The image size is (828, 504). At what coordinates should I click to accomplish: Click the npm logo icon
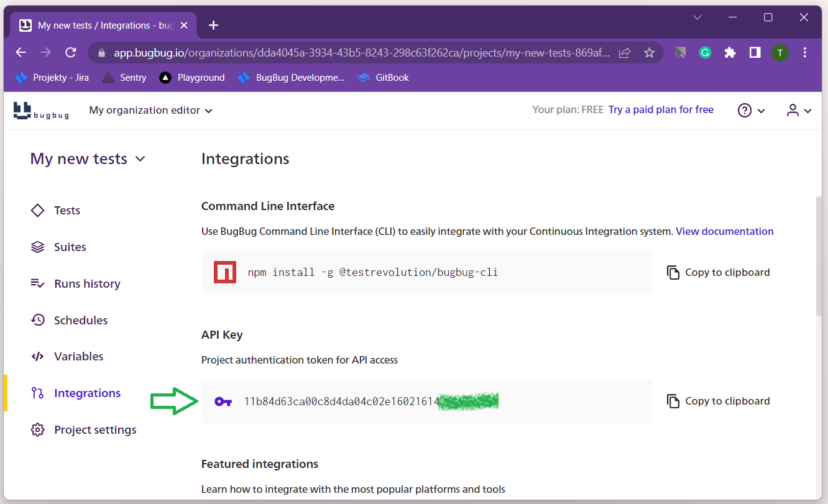[x=225, y=272]
